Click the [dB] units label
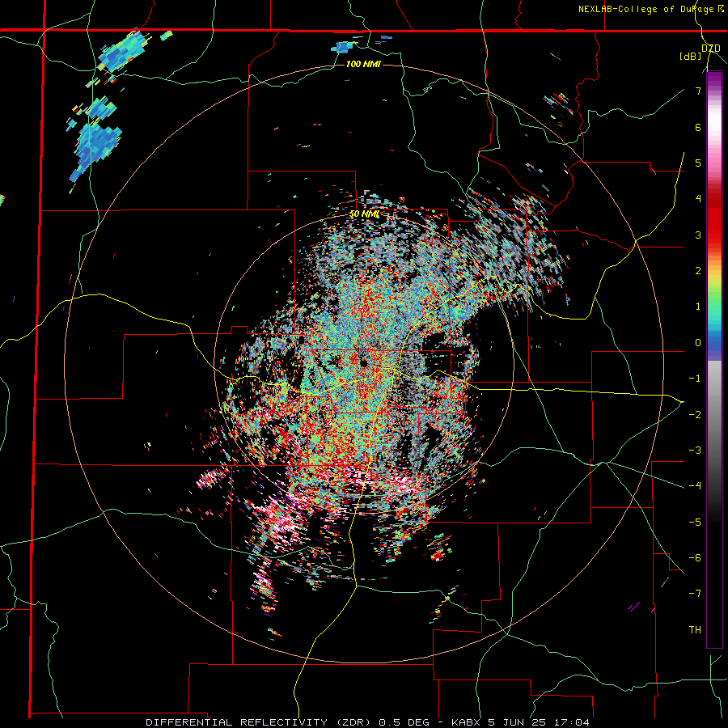 point(690,57)
